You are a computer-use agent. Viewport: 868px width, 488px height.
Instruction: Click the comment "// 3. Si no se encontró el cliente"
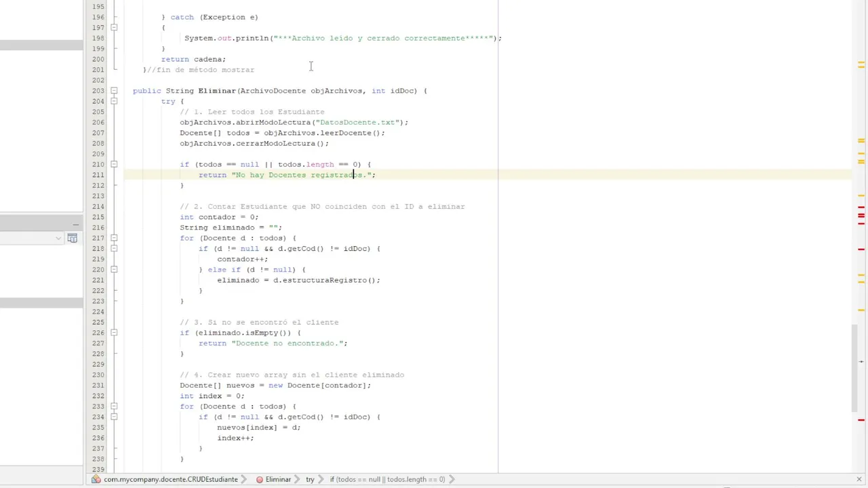click(x=259, y=323)
